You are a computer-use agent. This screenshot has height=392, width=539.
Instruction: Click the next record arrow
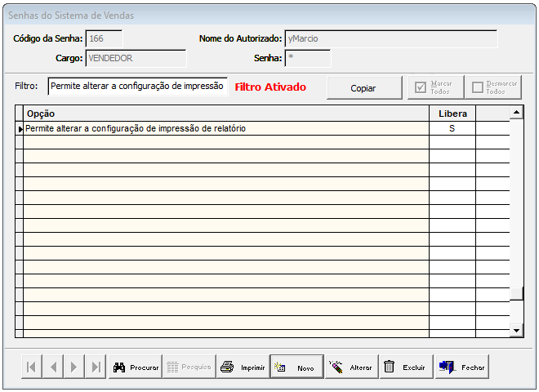point(74,367)
